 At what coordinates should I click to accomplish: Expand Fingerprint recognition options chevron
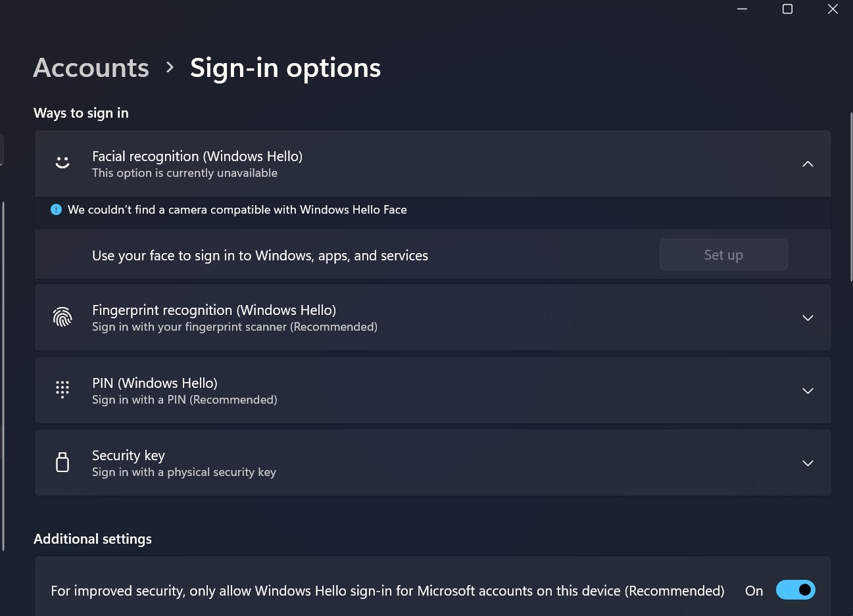[808, 318]
